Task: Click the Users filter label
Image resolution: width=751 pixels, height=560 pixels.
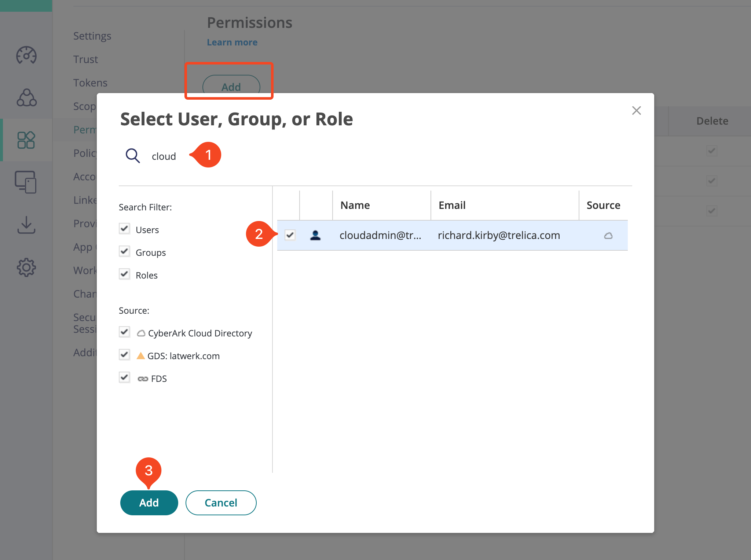Action: 147,230
